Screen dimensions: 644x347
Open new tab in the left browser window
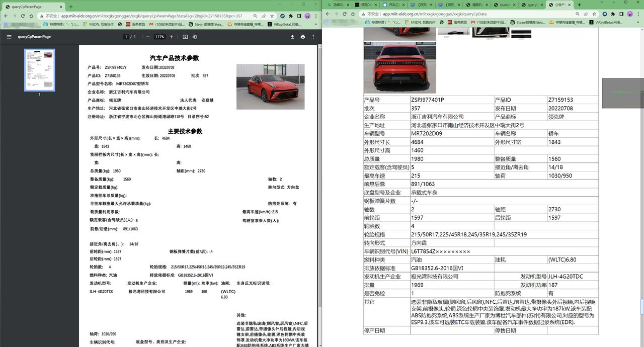(x=70, y=7)
